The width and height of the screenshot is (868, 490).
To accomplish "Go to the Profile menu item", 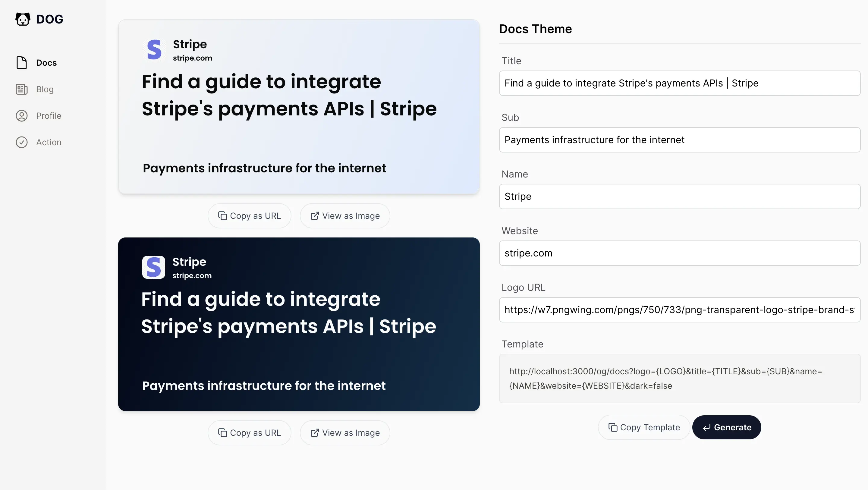I will click(x=49, y=116).
